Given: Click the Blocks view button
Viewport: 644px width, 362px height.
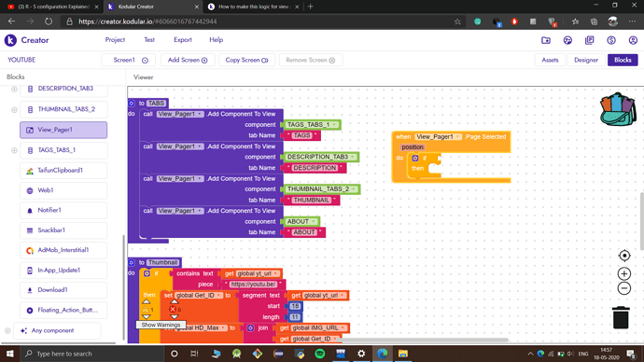Looking at the screenshot, I should coord(623,60).
